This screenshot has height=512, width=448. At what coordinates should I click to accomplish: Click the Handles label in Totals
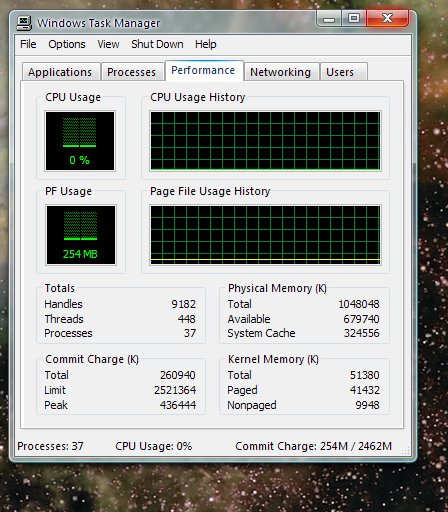[63, 304]
